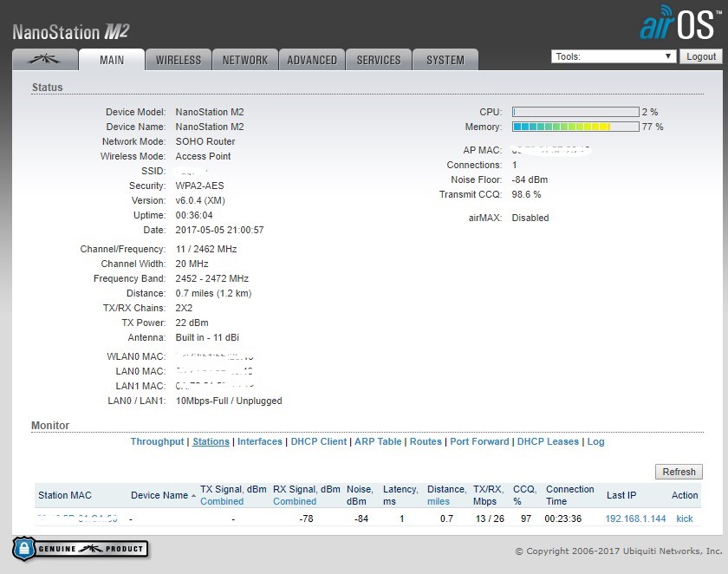Screen dimensions: 728x574
Task: Open the Stations monitor link
Action: [211, 441]
